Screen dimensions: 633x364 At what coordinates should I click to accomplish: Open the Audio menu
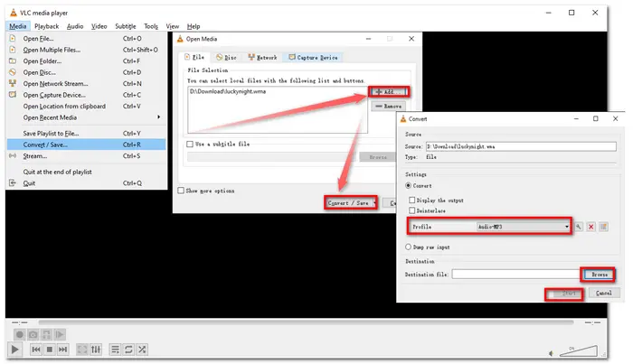[75, 26]
